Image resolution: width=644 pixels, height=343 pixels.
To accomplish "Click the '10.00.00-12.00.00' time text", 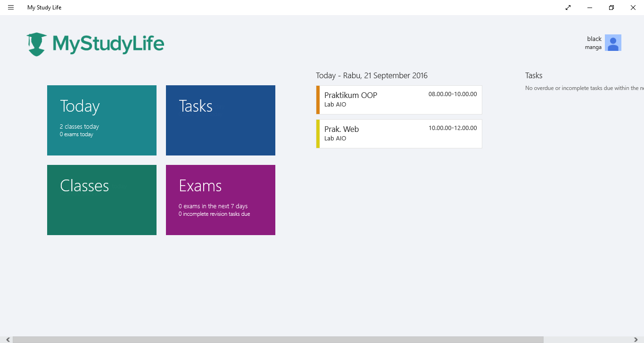I will click(453, 128).
